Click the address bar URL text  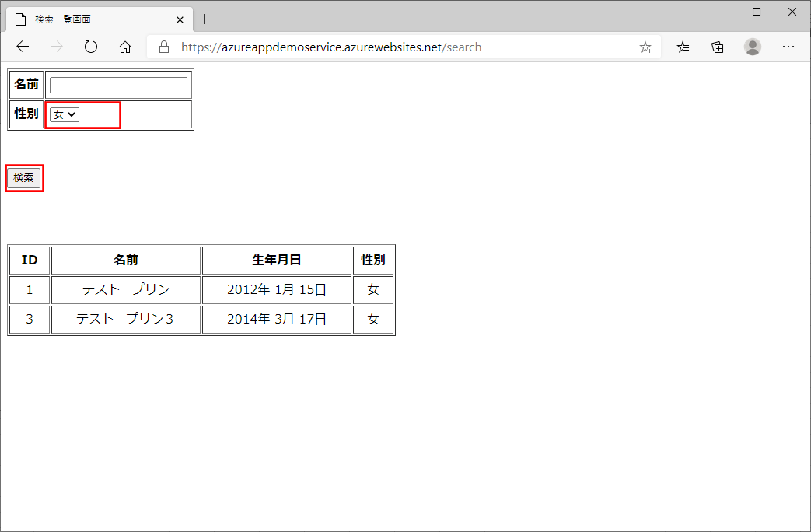coord(331,47)
